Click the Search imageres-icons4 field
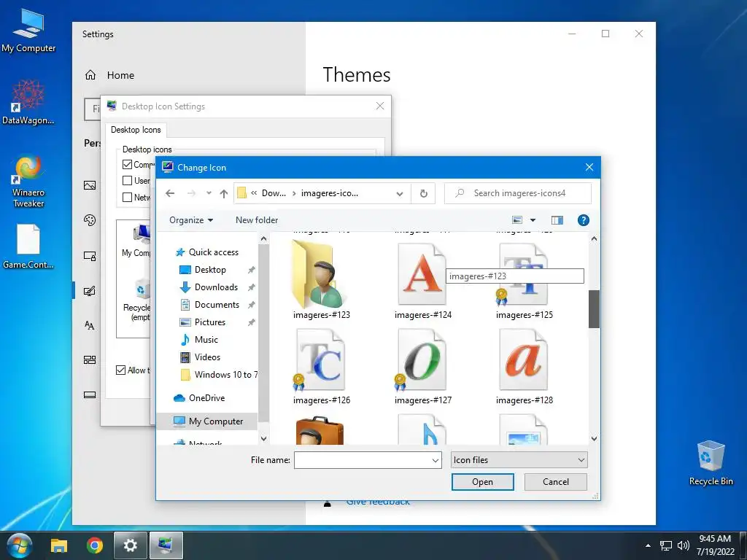Viewport: 747px width, 560px height. click(x=518, y=193)
